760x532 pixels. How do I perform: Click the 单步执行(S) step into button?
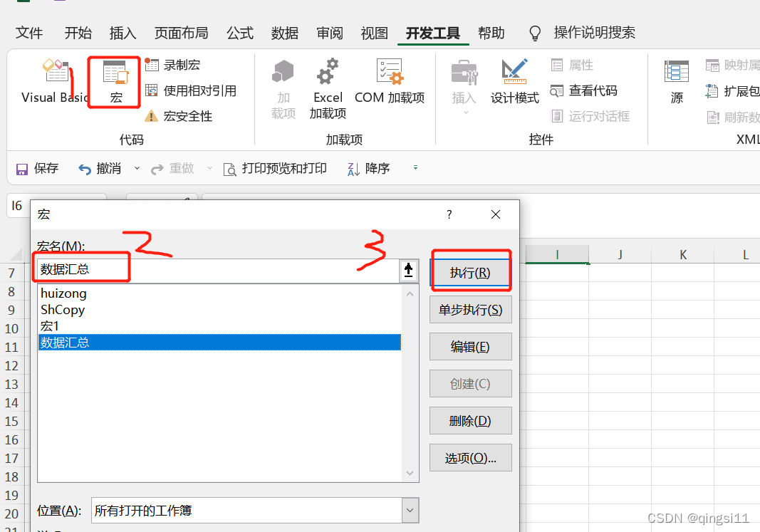(x=470, y=310)
